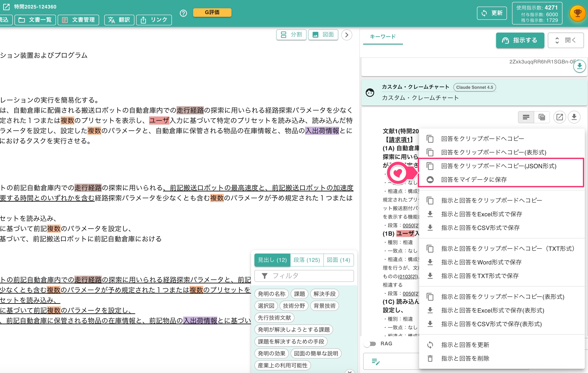Screen dimensions: 588x373
Task: Click the 技術分野 heading chip
Action: pyautogui.click(x=294, y=306)
